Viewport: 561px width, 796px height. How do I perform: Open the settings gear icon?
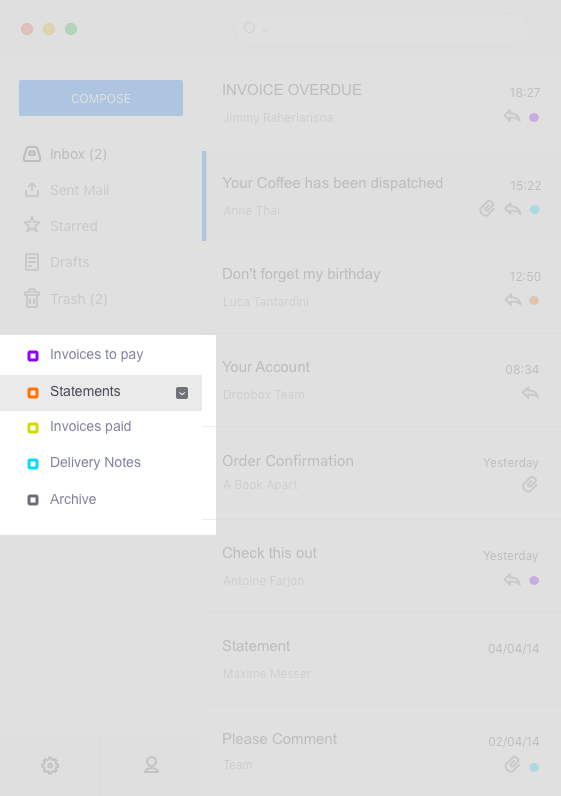(50, 766)
